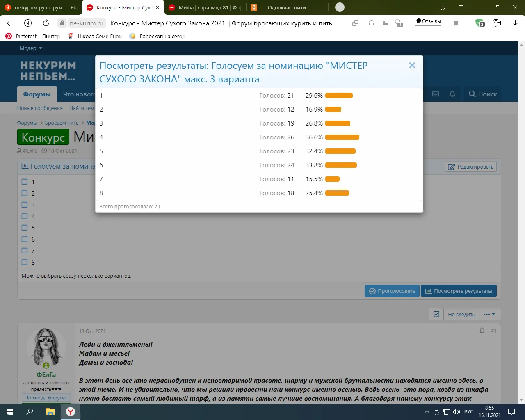Screen dimensions: 525x420
Task: Show hidden system tray icons chevron
Action: pyautogui.click(x=427, y=412)
